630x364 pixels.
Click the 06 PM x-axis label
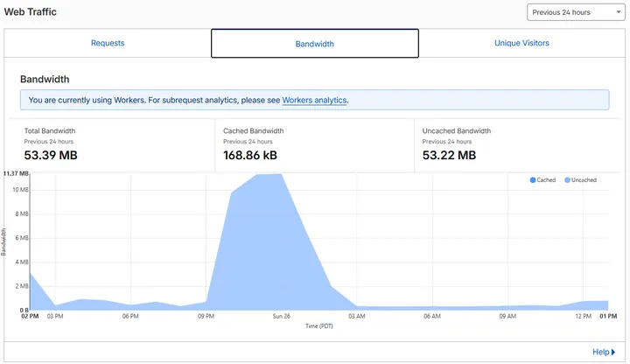130,316
